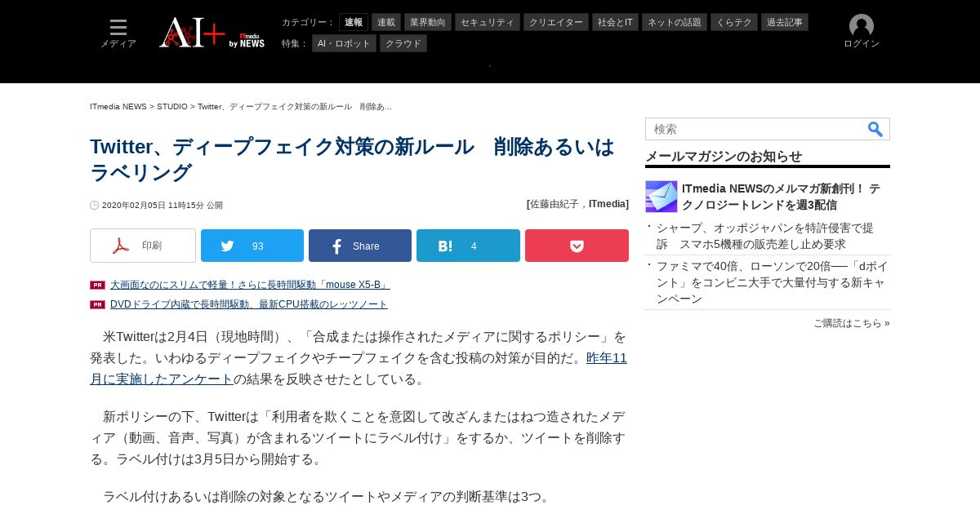Click the ITmedia NEWS breadcrumb link
The width and height of the screenshot is (980, 514).
coord(118,107)
